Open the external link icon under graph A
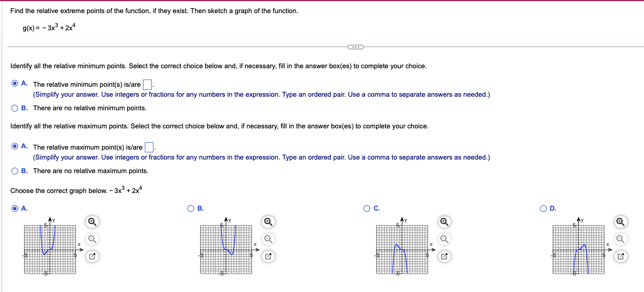Viewport: 644px width, 292px height. click(x=92, y=255)
